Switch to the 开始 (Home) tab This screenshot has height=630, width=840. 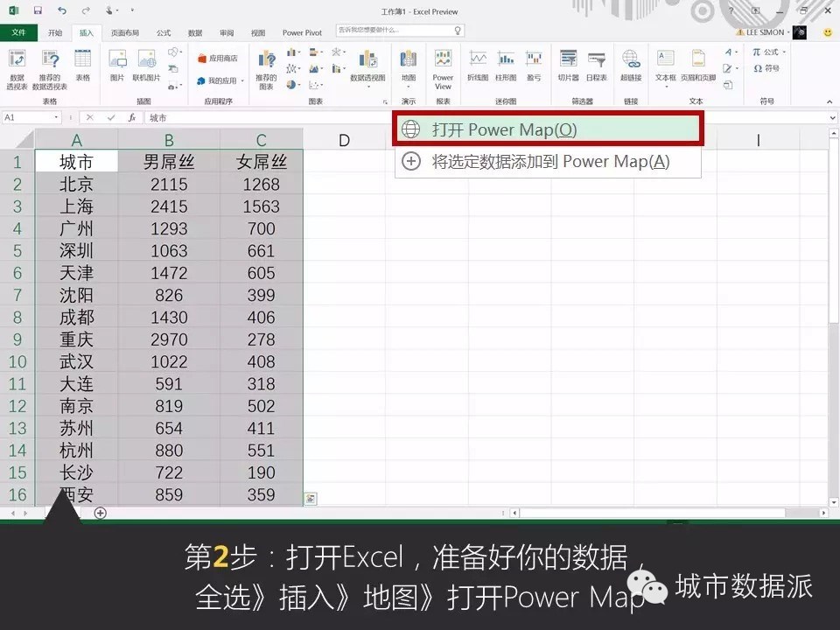click(55, 32)
